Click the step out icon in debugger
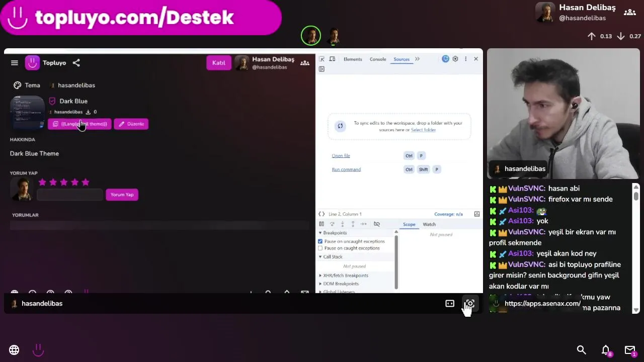Image resolution: width=644 pixels, height=362 pixels. point(353,224)
